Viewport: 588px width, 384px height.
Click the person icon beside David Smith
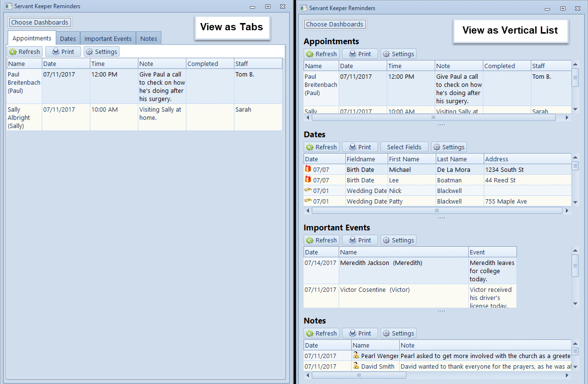tap(356, 366)
